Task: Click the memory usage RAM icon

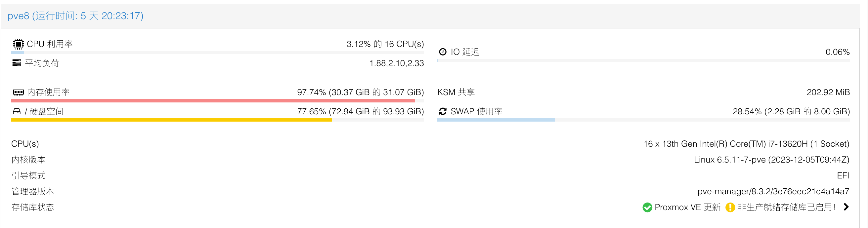Action: (18, 92)
